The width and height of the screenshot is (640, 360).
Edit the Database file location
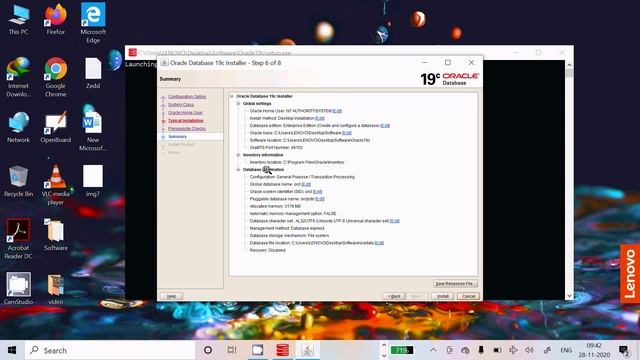[379, 243]
